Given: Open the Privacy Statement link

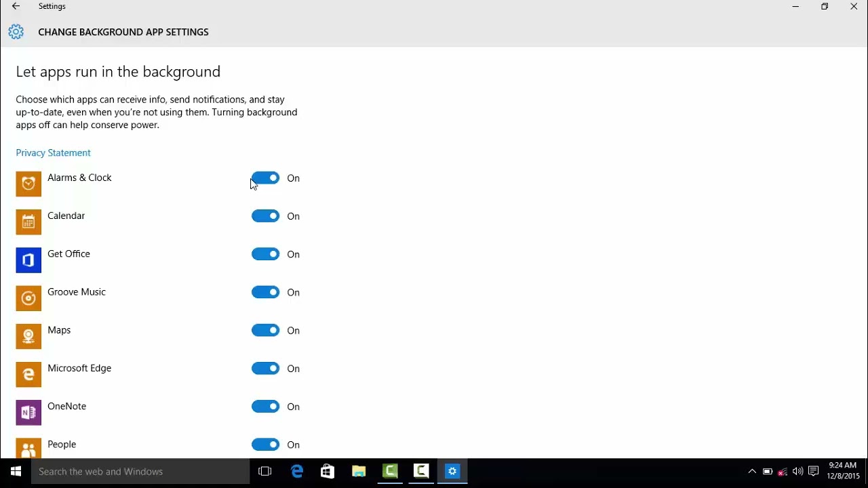Looking at the screenshot, I should 53,152.
